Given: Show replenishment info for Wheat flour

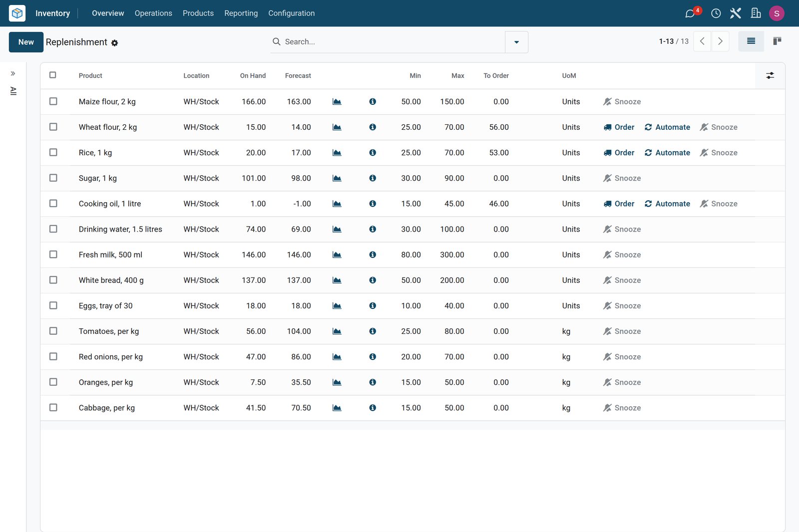Looking at the screenshot, I should (373, 127).
